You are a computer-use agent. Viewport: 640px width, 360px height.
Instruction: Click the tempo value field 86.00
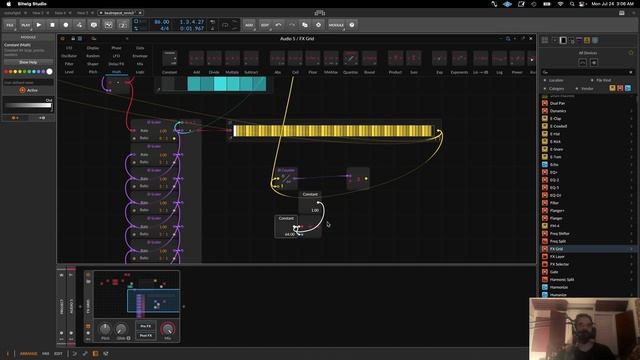(x=161, y=22)
